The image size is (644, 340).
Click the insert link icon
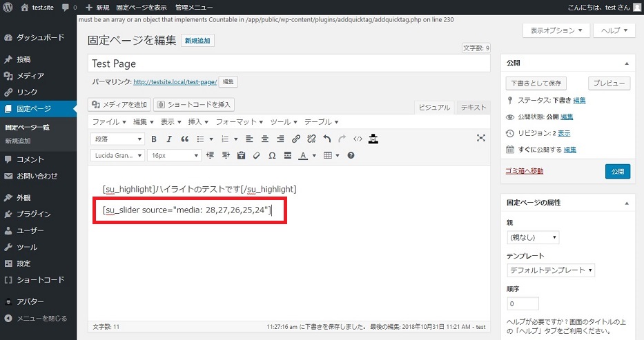pyautogui.click(x=296, y=139)
